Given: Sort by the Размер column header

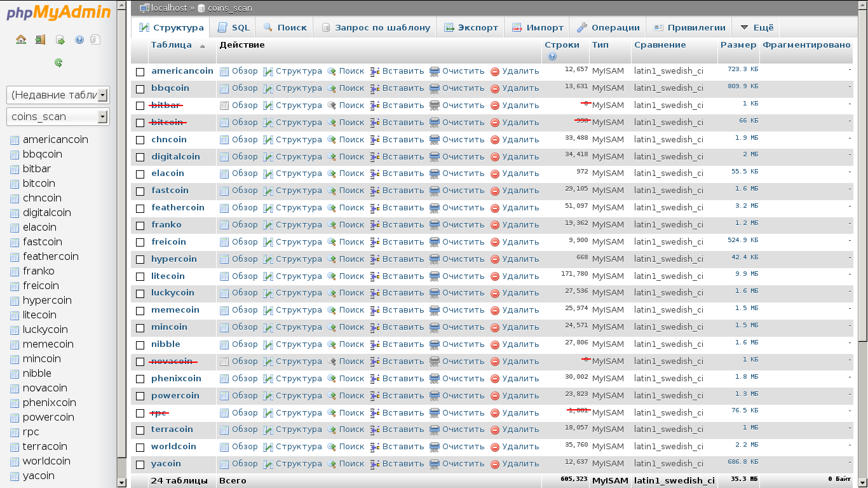Looking at the screenshot, I should 738,45.
